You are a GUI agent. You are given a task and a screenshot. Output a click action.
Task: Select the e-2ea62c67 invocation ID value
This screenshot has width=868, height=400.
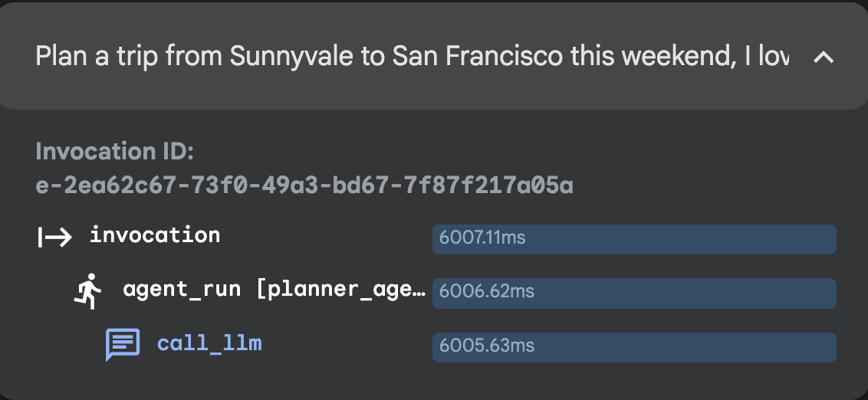[x=304, y=185]
